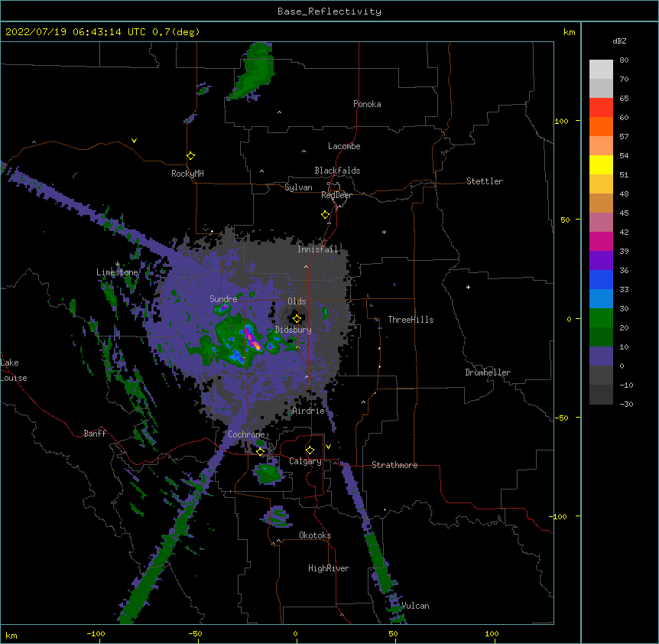659x644 pixels.
Task: Click the Sylvan label
Action: [x=298, y=187]
